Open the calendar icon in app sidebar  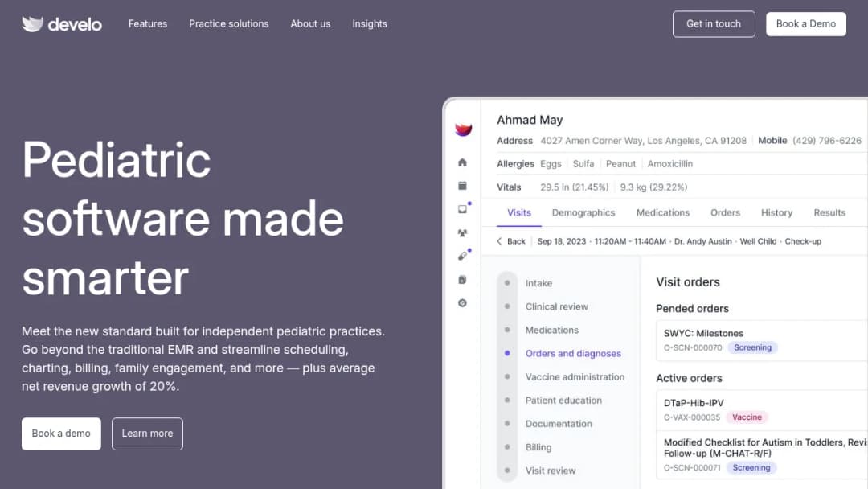click(x=462, y=186)
